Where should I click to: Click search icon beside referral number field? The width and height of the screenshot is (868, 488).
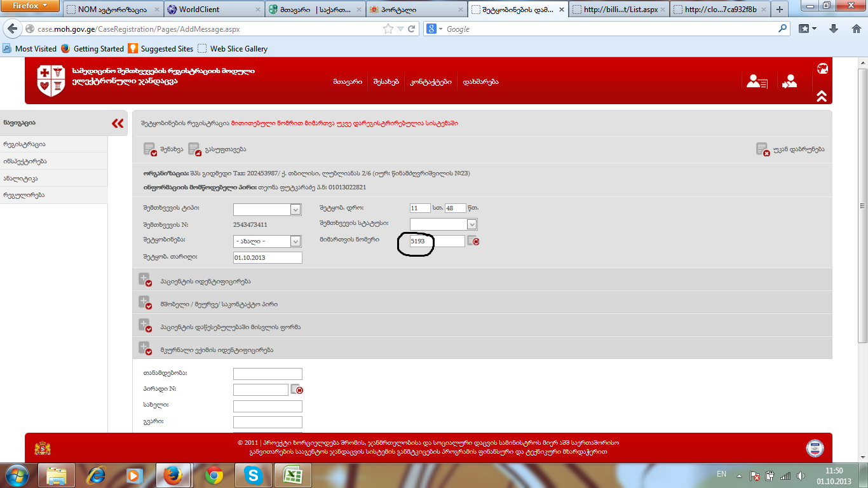tap(473, 241)
